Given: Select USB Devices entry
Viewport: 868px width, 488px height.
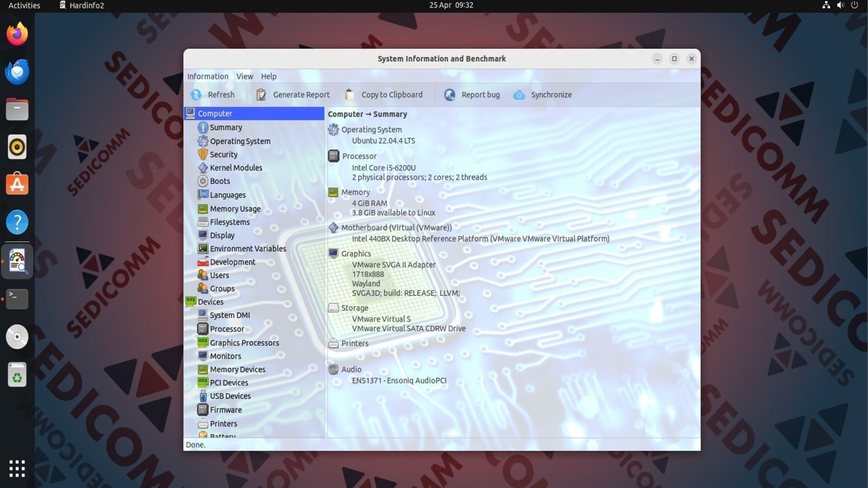Looking at the screenshot, I should tap(230, 396).
